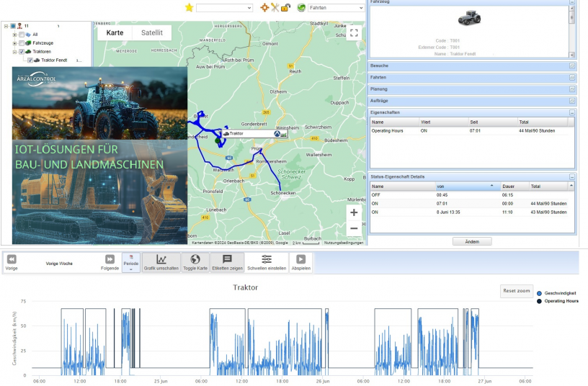Sort status details by von column
This screenshot has width=588, height=386.
[468, 187]
